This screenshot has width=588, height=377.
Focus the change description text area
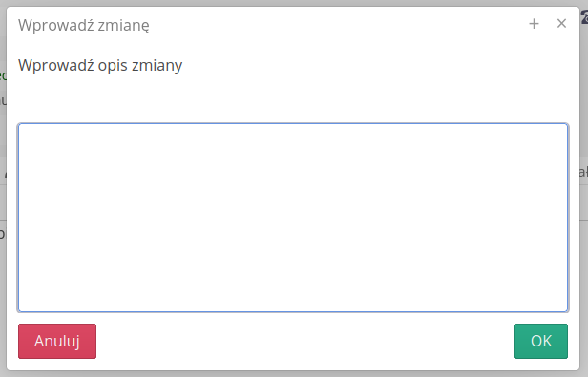pyautogui.click(x=293, y=218)
